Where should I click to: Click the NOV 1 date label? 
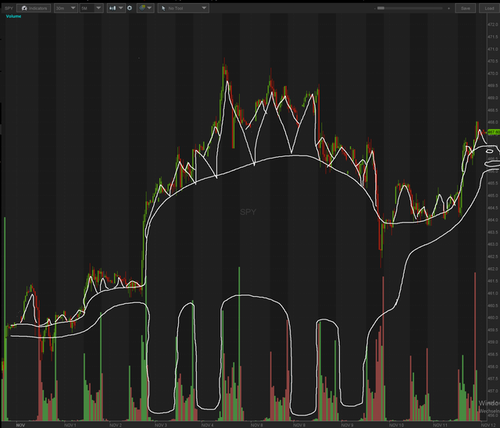click(x=70, y=425)
